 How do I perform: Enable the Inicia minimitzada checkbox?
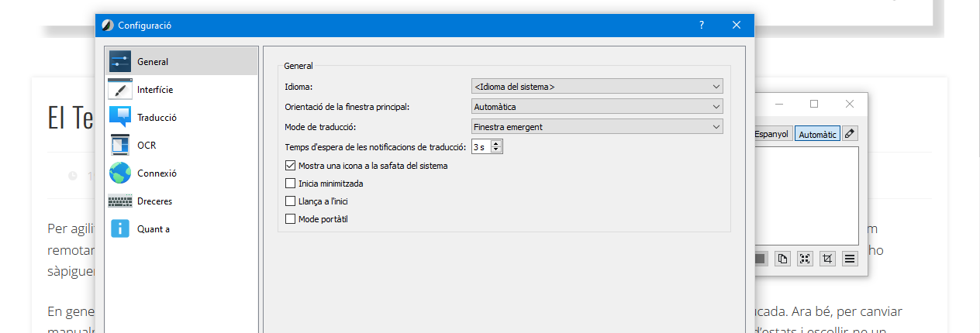pyautogui.click(x=291, y=184)
